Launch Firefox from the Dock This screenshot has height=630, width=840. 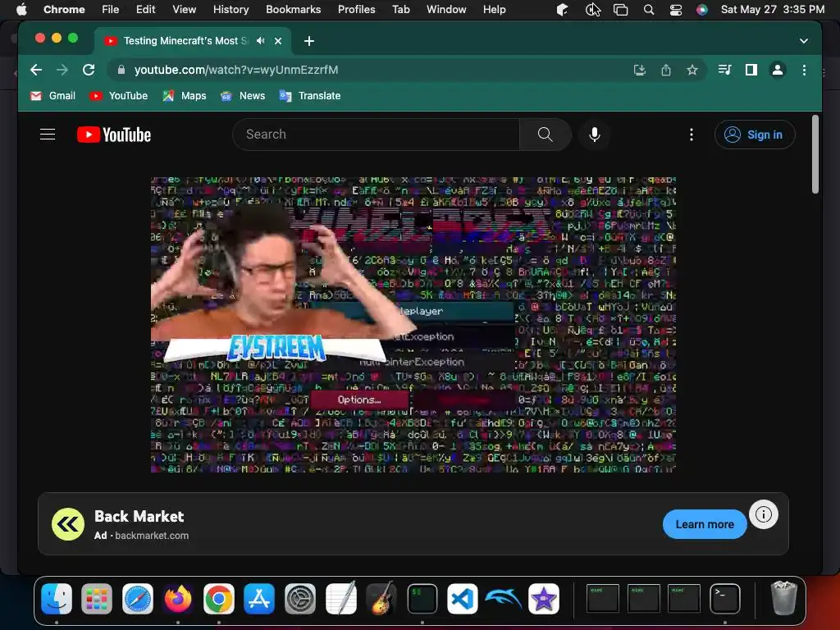click(x=178, y=598)
